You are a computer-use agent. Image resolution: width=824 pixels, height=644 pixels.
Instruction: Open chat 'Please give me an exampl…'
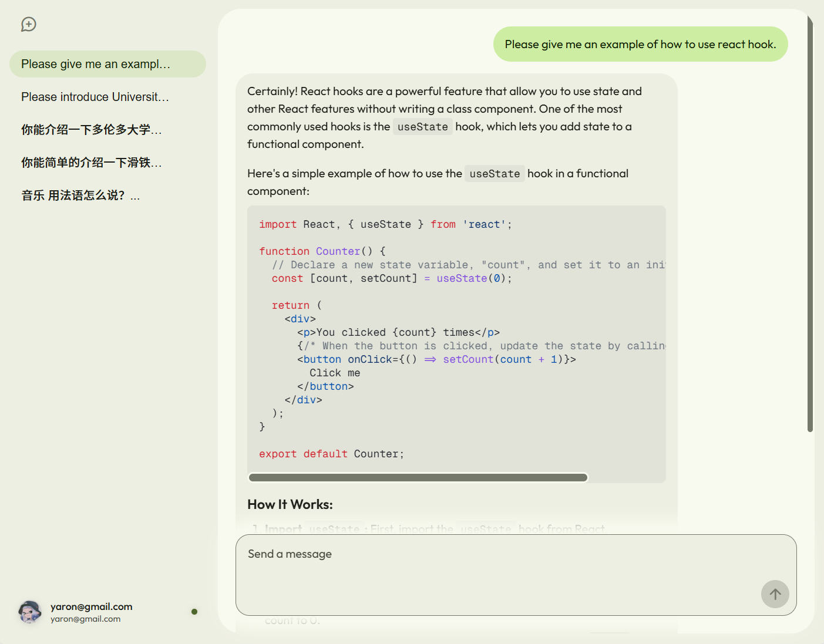107,64
